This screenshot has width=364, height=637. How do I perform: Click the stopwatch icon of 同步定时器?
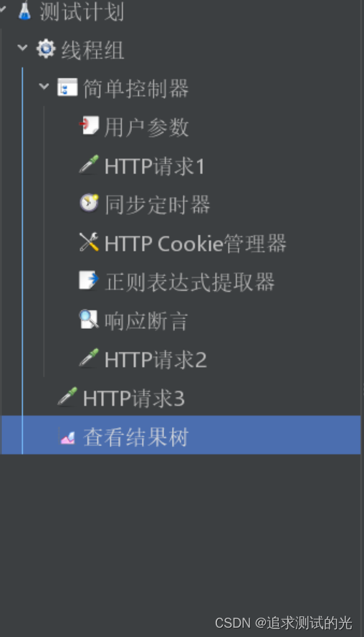(89, 203)
